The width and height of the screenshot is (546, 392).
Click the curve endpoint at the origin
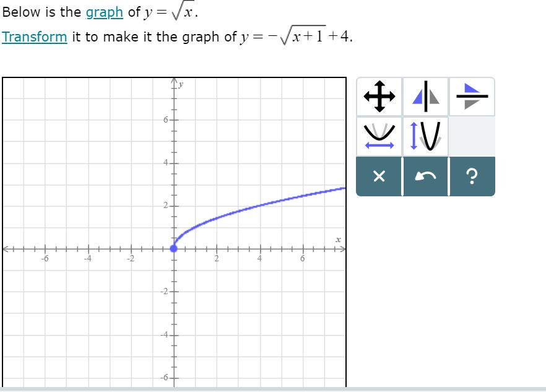[x=174, y=249]
